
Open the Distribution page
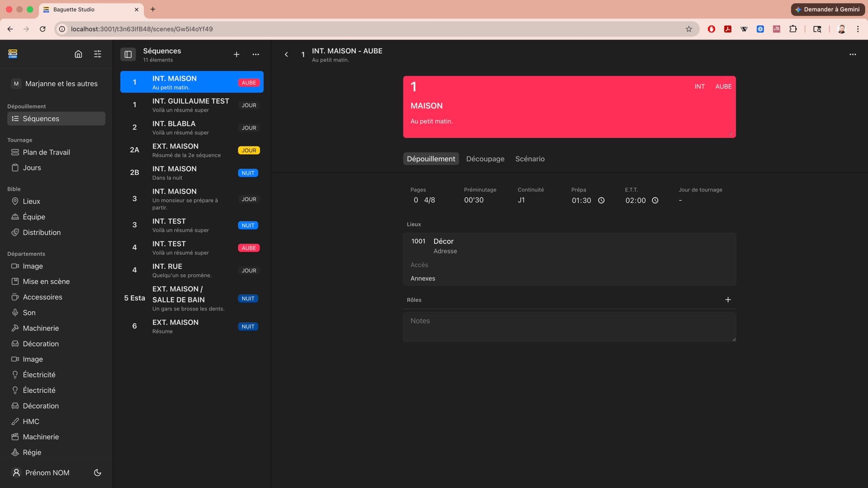pos(42,233)
